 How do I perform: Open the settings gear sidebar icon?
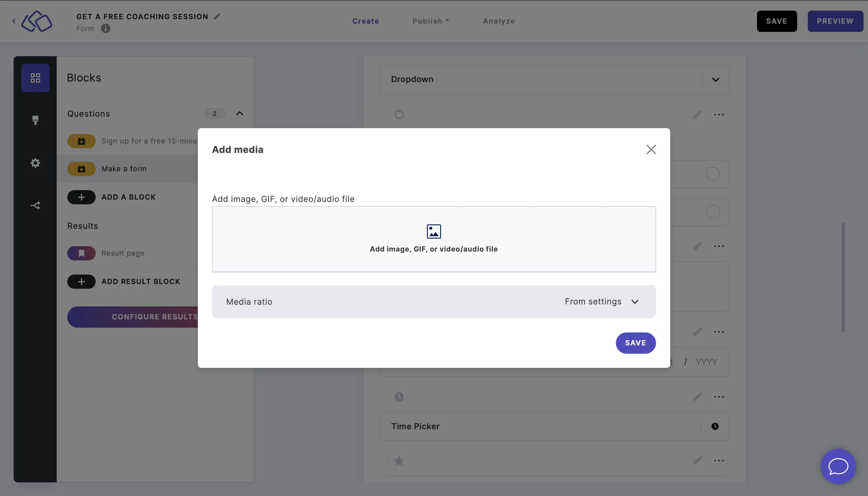click(35, 163)
